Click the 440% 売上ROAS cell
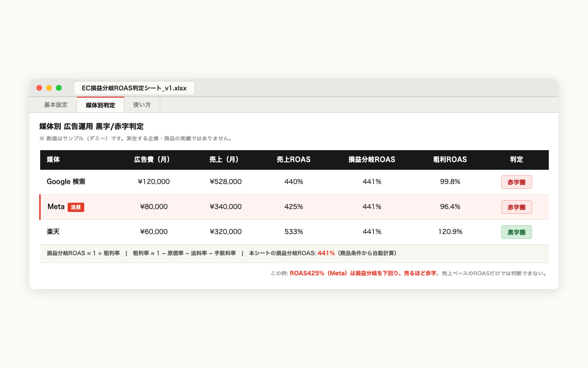Viewport: 588px width, 368px height. coord(294,182)
